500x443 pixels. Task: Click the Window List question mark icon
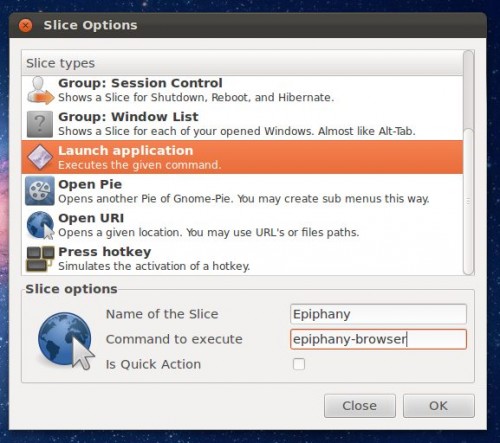tap(40, 124)
